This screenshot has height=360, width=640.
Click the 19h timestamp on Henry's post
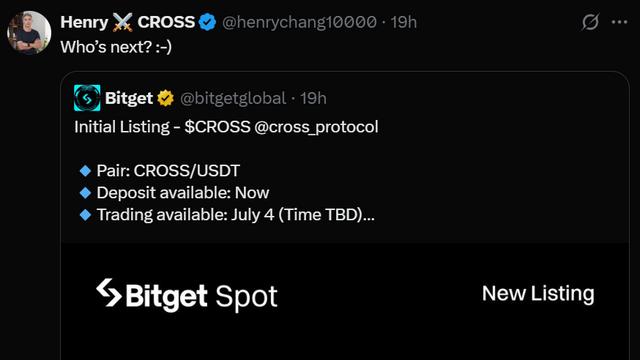(403, 22)
